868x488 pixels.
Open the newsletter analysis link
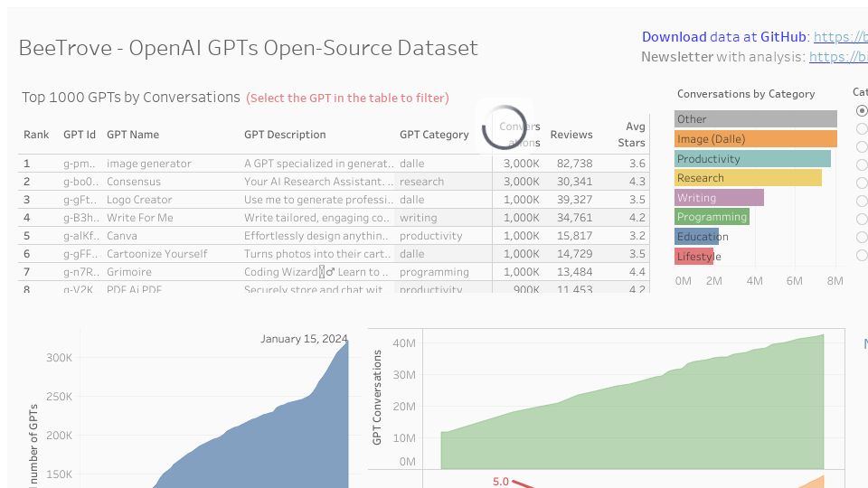click(838, 56)
